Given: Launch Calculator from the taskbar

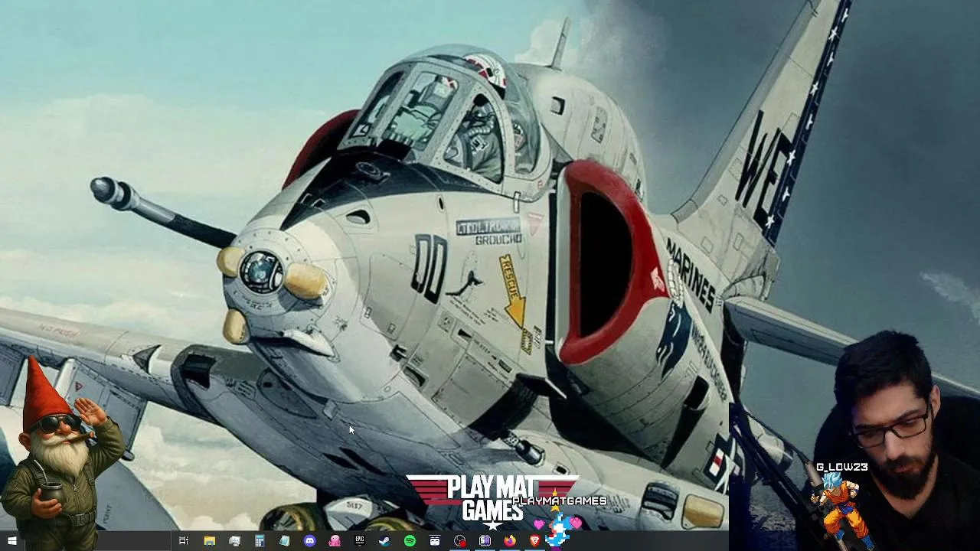Looking at the screenshot, I should pyautogui.click(x=260, y=541).
